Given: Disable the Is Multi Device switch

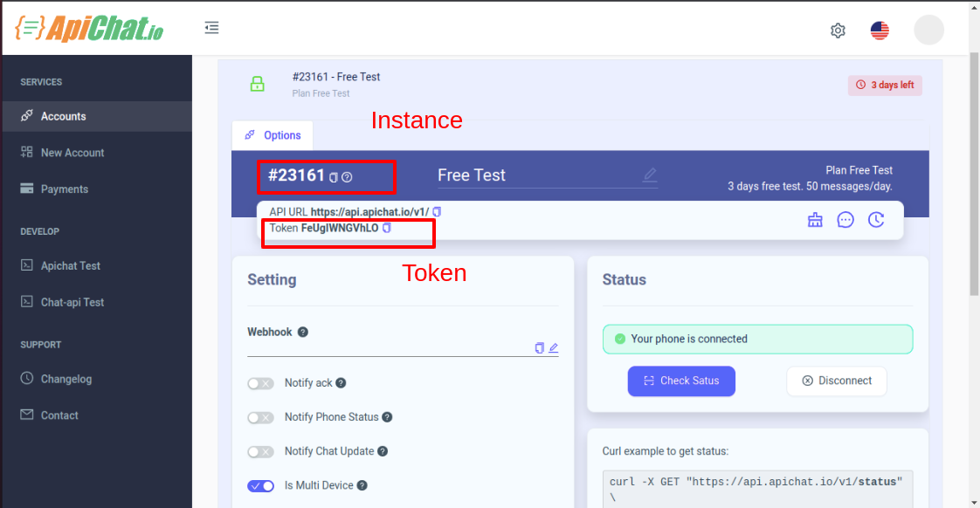Looking at the screenshot, I should (x=260, y=485).
